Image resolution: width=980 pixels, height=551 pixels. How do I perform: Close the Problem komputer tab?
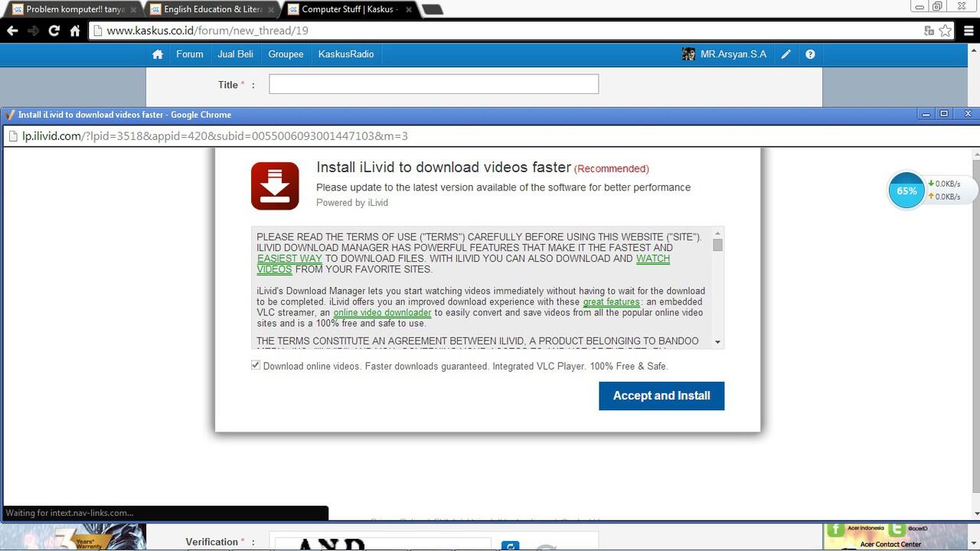133,9
